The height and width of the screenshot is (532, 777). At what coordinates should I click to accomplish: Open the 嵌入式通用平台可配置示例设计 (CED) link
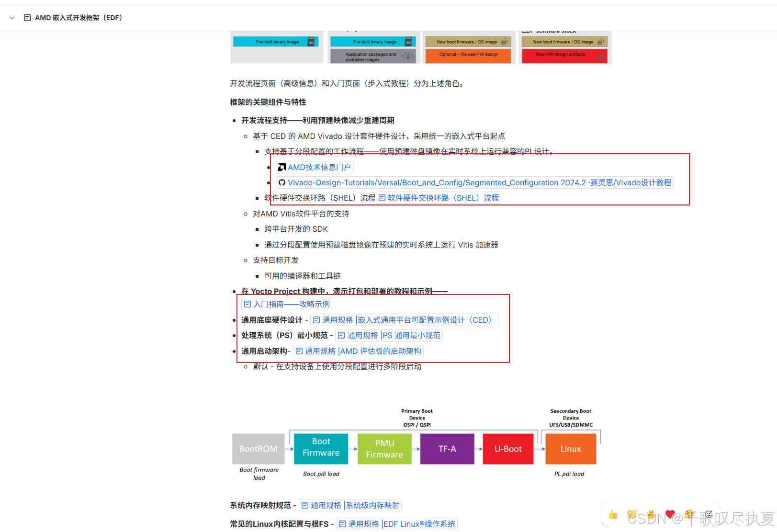point(405,320)
